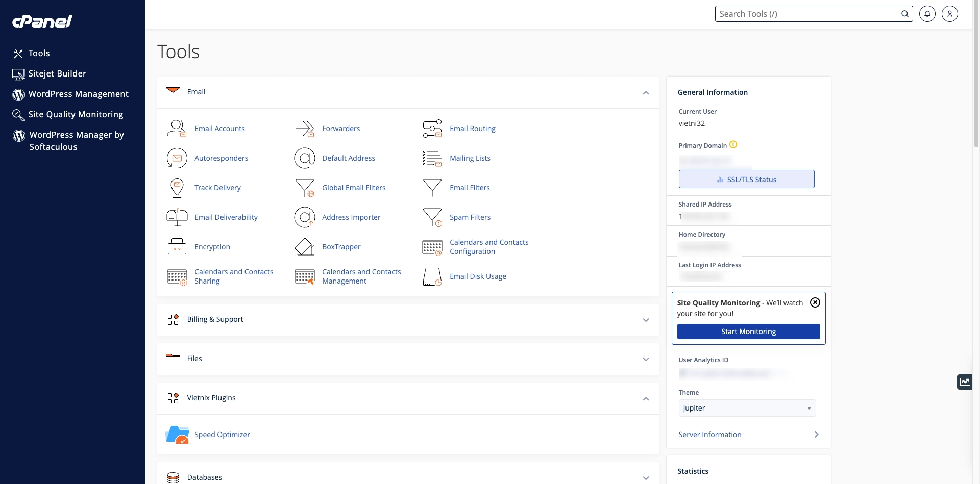Open Email Accounts

click(219, 129)
